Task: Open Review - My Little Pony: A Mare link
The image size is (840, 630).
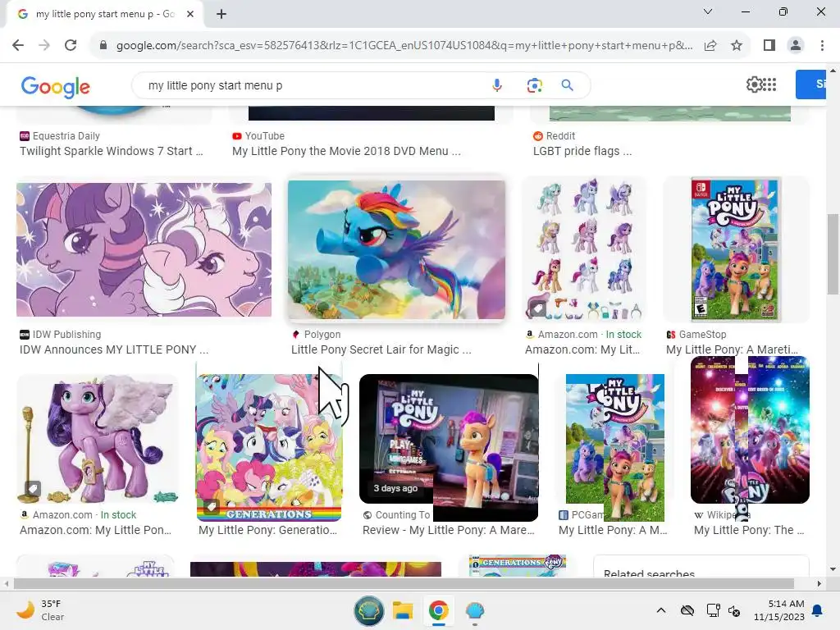Action: coord(449,531)
